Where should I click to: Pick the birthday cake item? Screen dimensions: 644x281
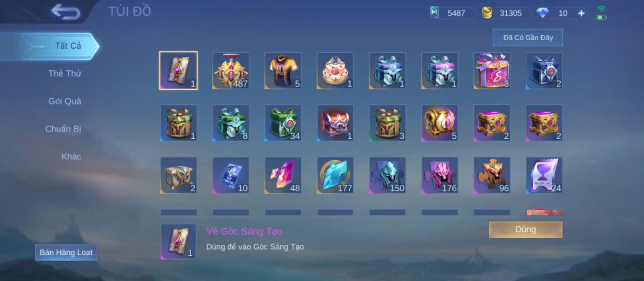335,70
